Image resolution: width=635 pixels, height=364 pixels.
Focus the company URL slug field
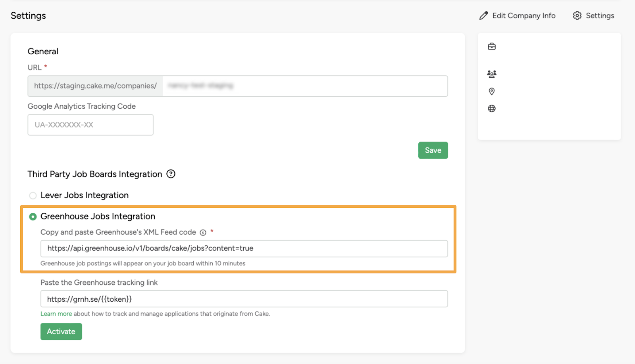[x=305, y=86]
